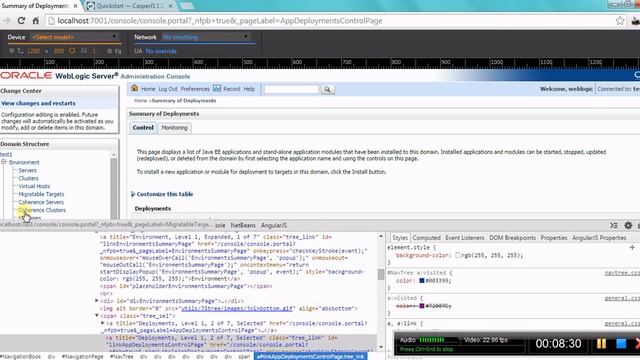The image size is (640, 360).
Task: Expand Customize this table section
Action: (x=133, y=194)
